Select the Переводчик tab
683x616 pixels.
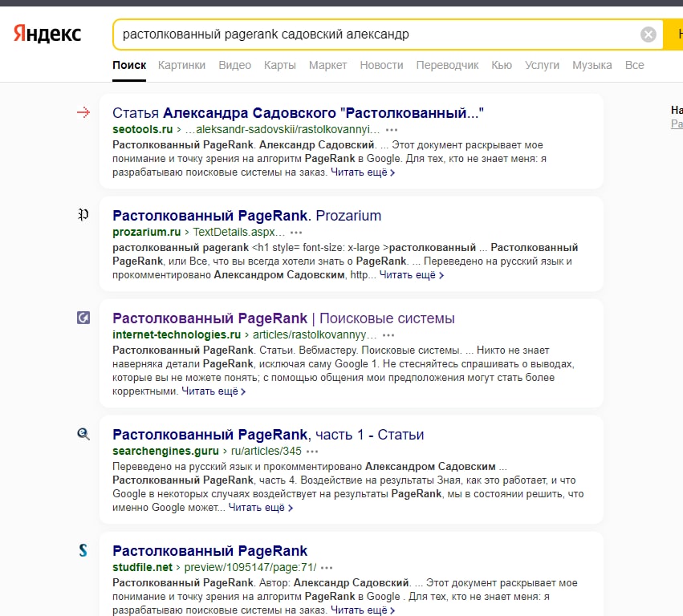pyautogui.click(x=447, y=65)
